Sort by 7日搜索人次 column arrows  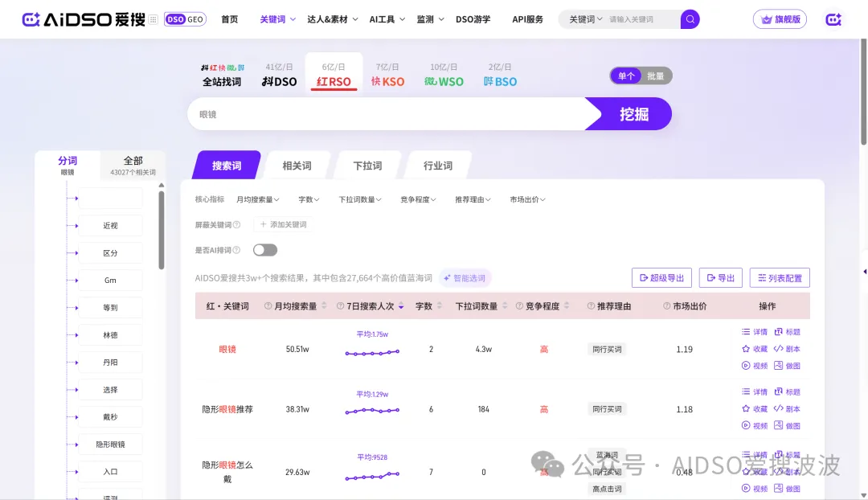pyautogui.click(x=401, y=305)
